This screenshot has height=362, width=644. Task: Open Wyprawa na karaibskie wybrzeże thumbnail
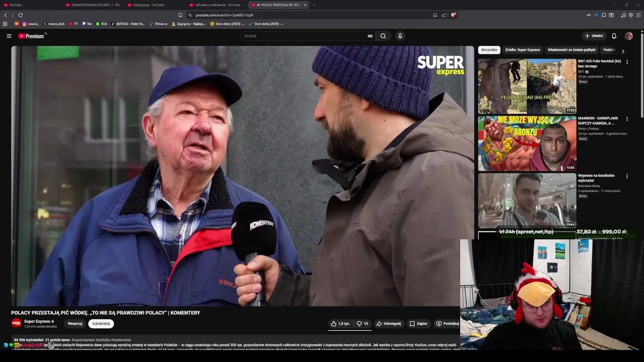[x=527, y=201]
